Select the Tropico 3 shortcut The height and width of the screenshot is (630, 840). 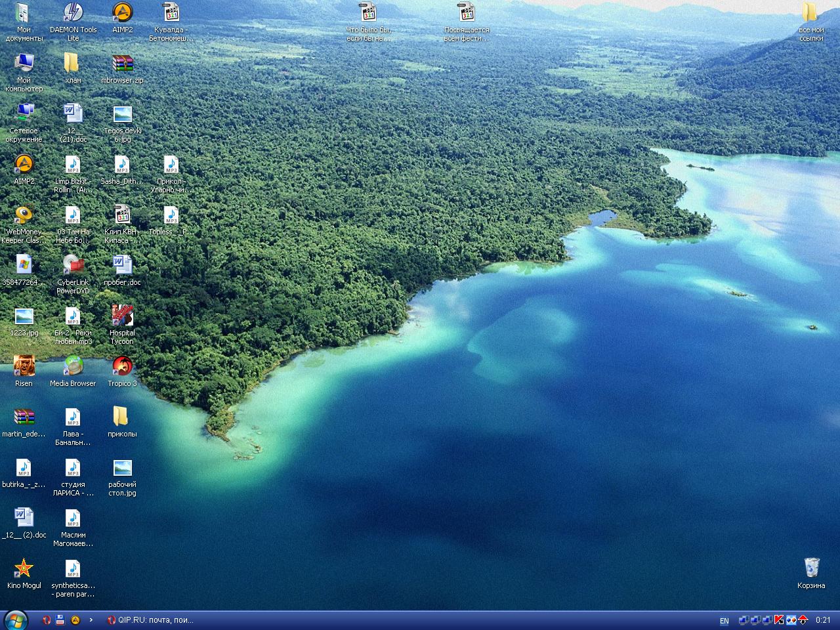pos(122,372)
